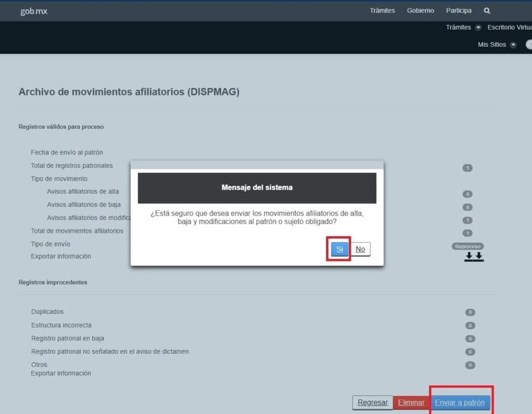Open Escritorio Virtual link
The width and height of the screenshot is (532, 414).
click(510, 28)
